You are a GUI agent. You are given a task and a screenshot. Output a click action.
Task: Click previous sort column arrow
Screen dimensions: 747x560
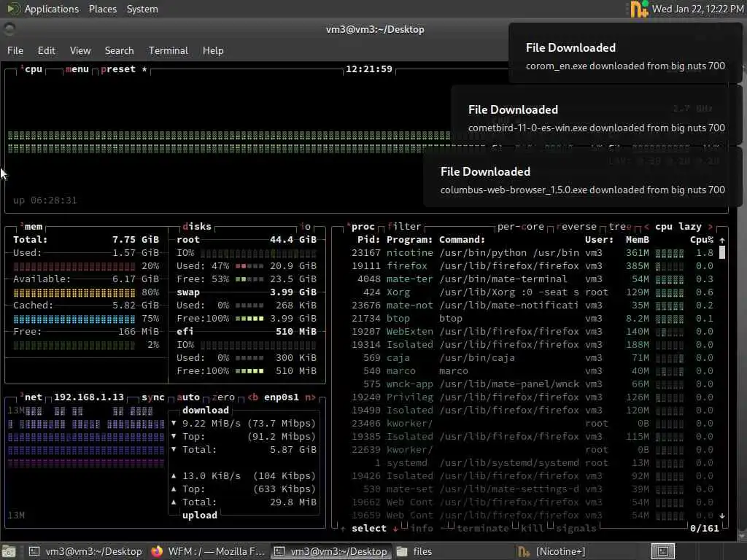(x=646, y=227)
